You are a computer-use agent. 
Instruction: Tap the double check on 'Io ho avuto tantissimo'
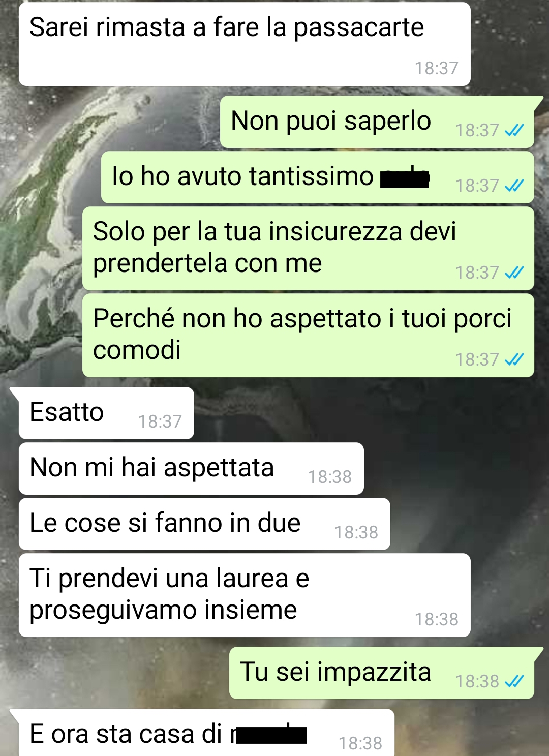pyautogui.click(x=514, y=186)
